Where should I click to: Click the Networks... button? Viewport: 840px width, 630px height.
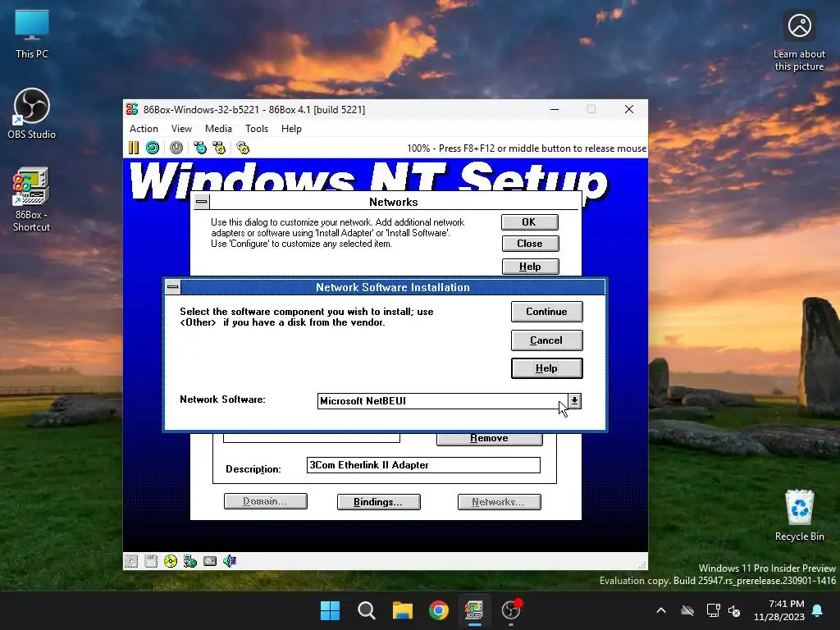pyautogui.click(x=499, y=501)
